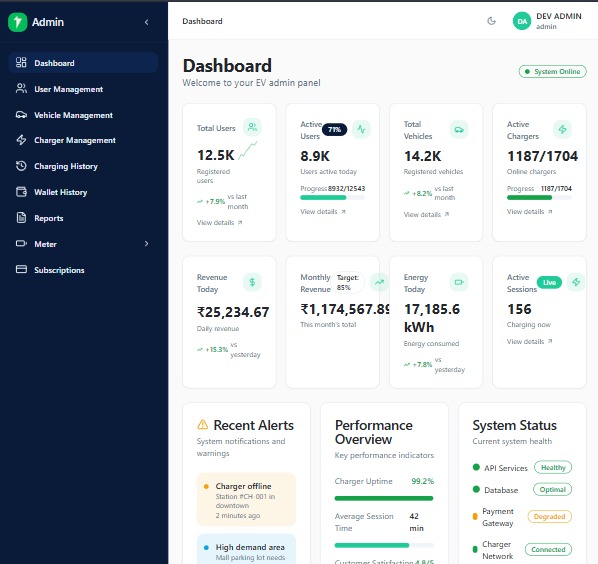Open Subscriptions in the sidebar
598x564 pixels.
click(x=83, y=270)
